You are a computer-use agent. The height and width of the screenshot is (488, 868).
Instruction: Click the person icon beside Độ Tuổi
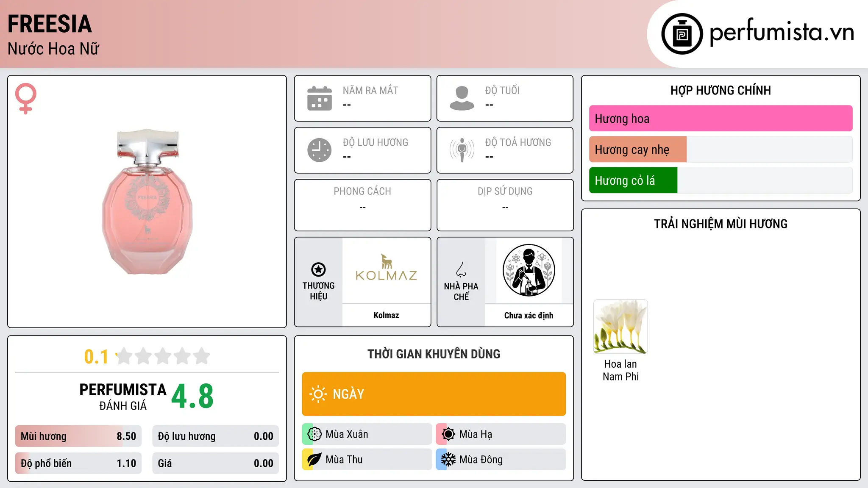point(462,98)
